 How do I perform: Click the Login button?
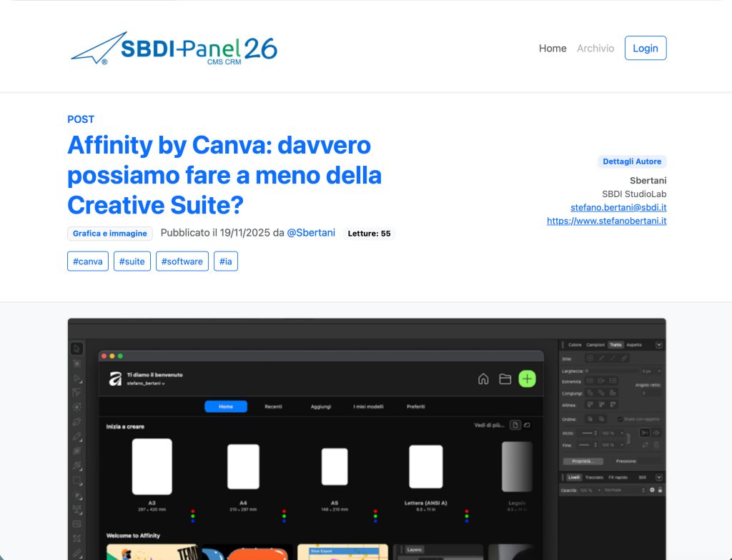645,49
